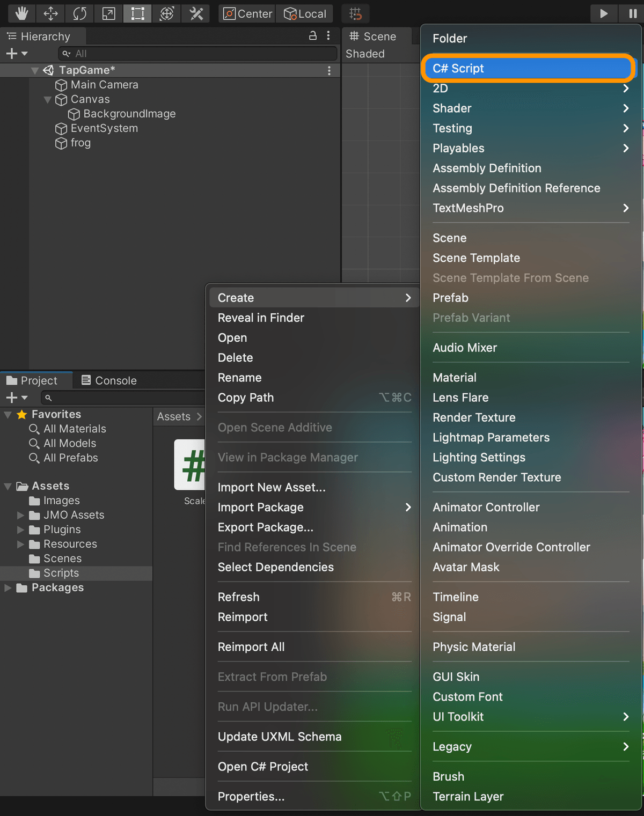Viewport: 644px width, 816px height.
Task: Choose C# Script from Create menu
Action: point(528,68)
